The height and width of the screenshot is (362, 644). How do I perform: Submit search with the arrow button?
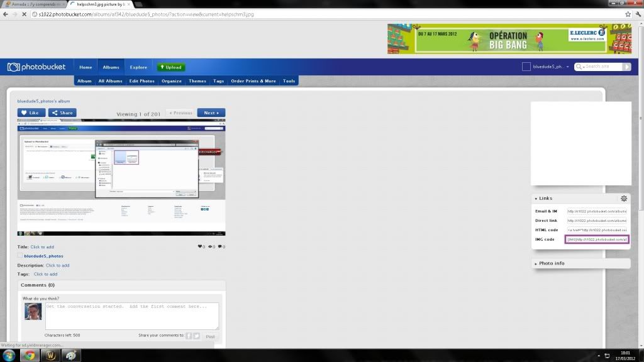click(x=626, y=67)
